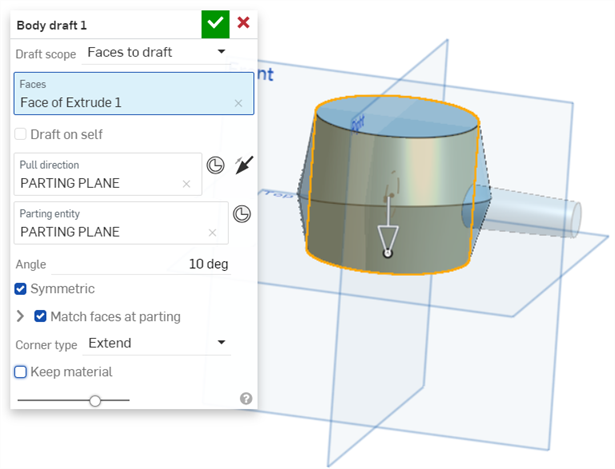Click the draft direction arrow manipulator on model

click(388, 239)
